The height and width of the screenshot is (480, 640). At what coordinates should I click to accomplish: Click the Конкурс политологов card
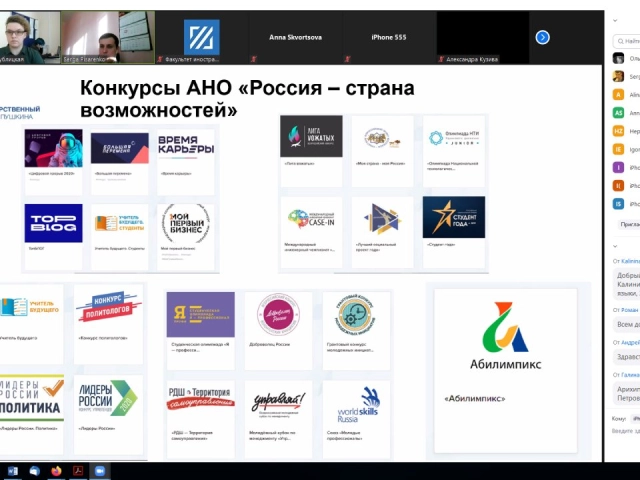pyautogui.click(x=109, y=324)
